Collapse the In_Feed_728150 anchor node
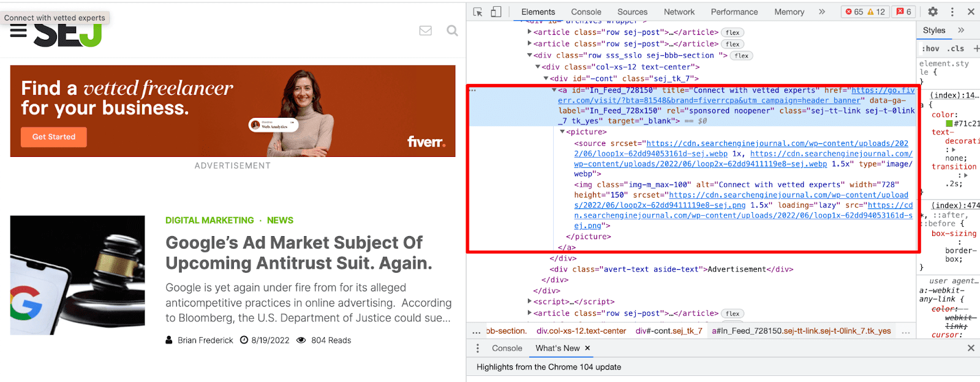 point(554,90)
